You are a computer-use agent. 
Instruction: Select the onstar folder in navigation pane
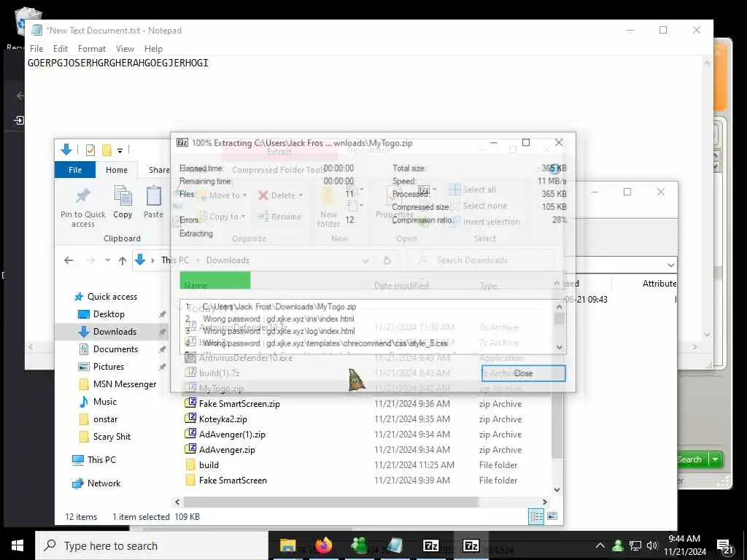pos(105,419)
